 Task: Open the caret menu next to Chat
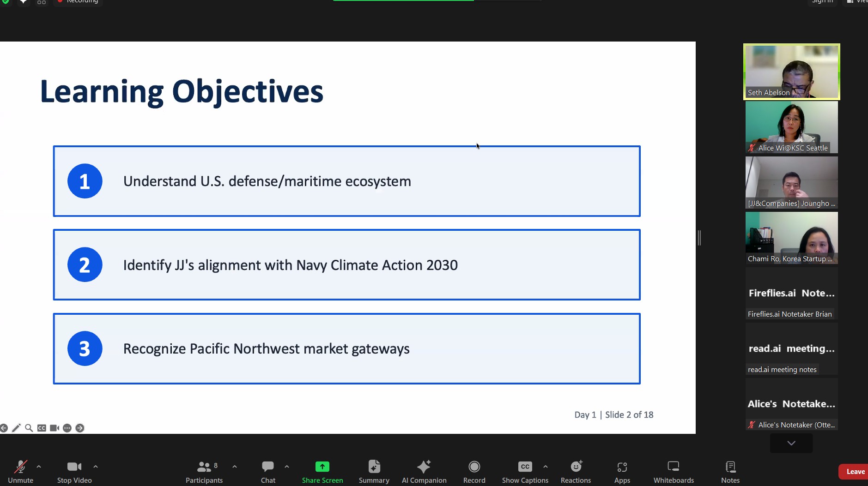coord(287,467)
